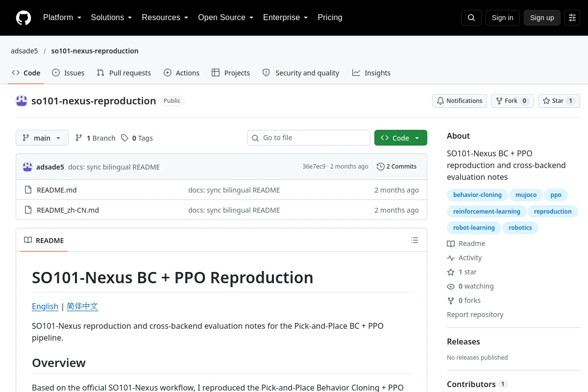This screenshot has height=392, width=588.
Task: Click the Sign in button
Action: coord(502,18)
